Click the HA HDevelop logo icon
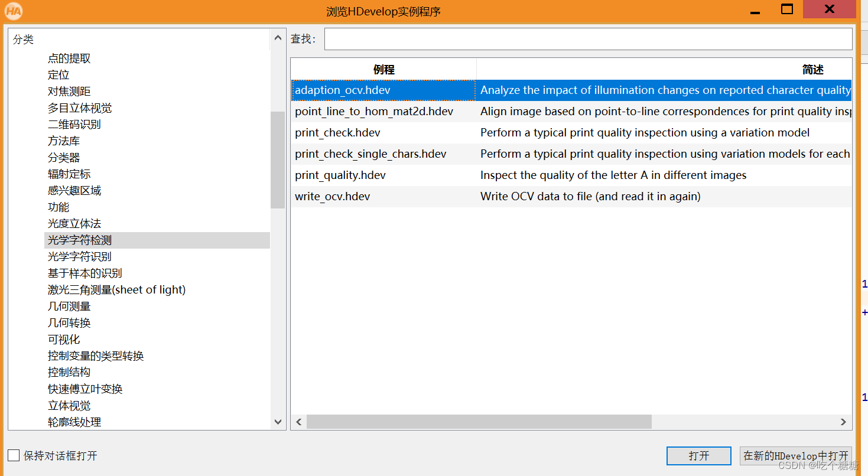This screenshot has width=868, height=476. 14,11
